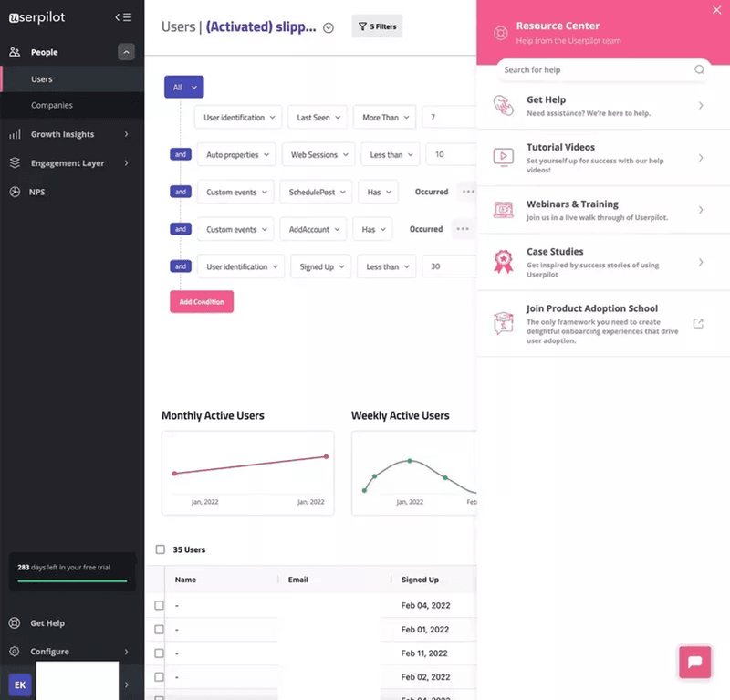Open the SchedulePost event dropdown
The width and height of the screenshot is (730, 700).
pos(316,192)
